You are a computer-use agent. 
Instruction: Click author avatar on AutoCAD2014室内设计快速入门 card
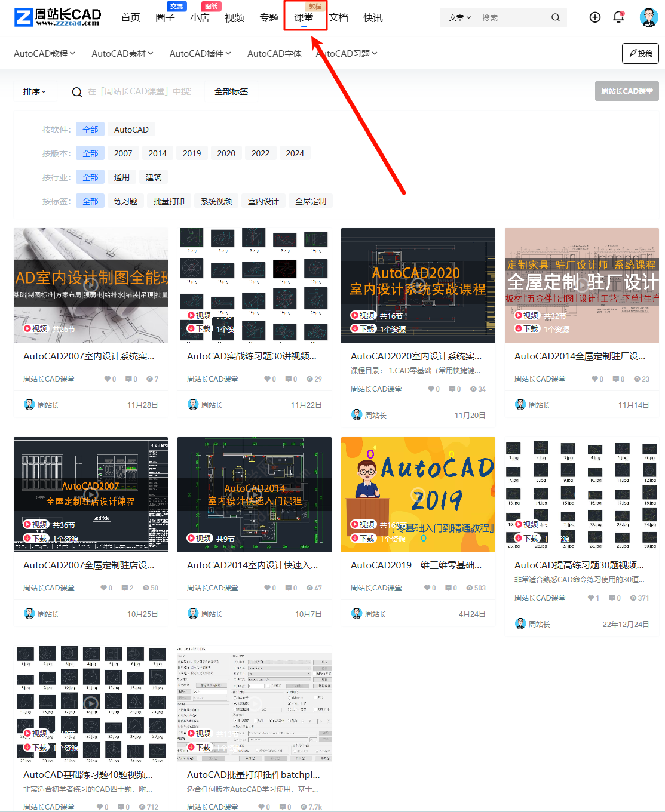(x=193, y=613)
